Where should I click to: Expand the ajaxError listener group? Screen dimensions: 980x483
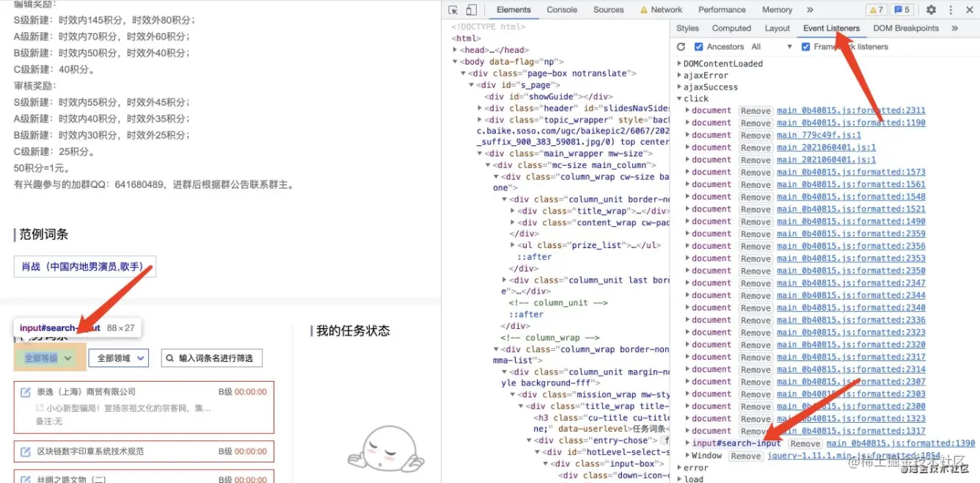coord(679,75)
